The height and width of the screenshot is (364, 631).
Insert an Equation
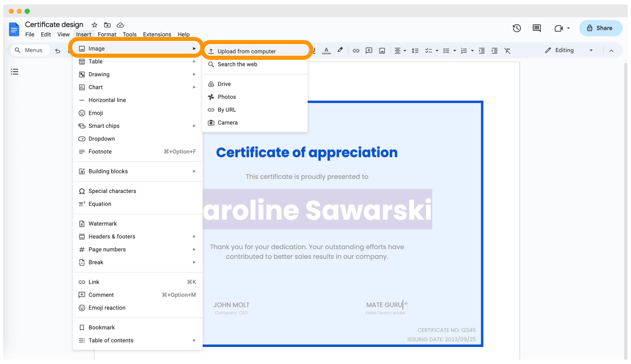(x=137, y=204)
